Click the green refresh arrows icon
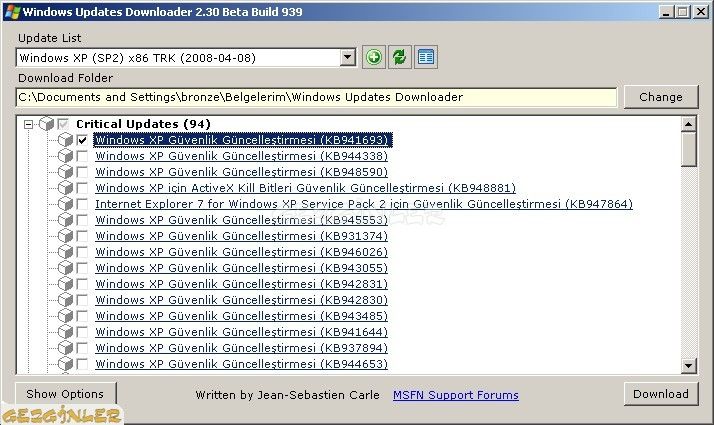 tap(400, 57)
